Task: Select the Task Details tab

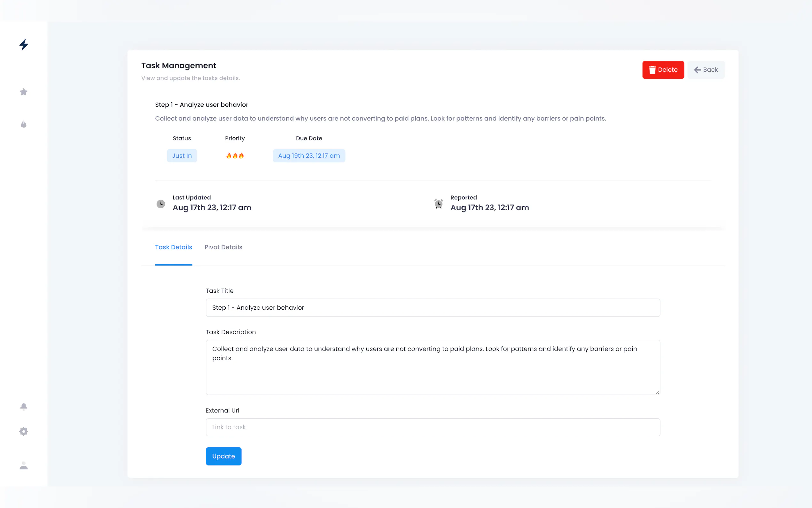Action: tap(174, 247)
